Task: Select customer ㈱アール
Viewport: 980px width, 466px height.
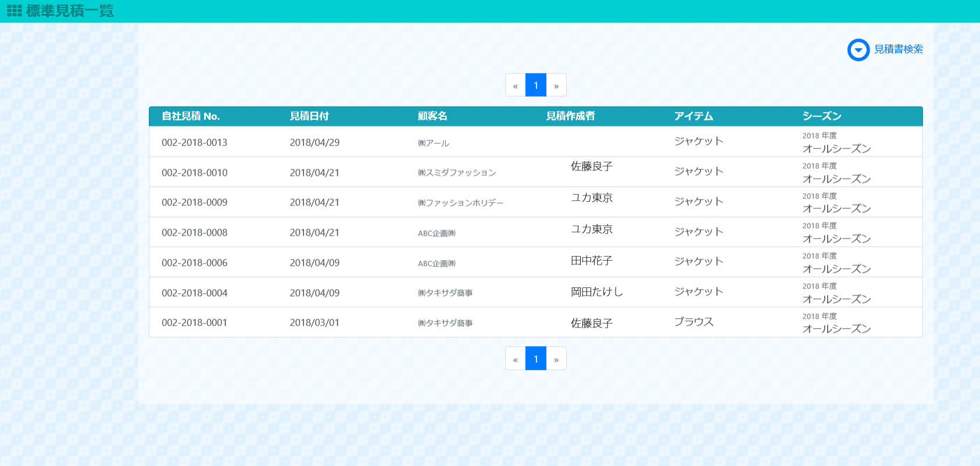Action: [434, 143]
